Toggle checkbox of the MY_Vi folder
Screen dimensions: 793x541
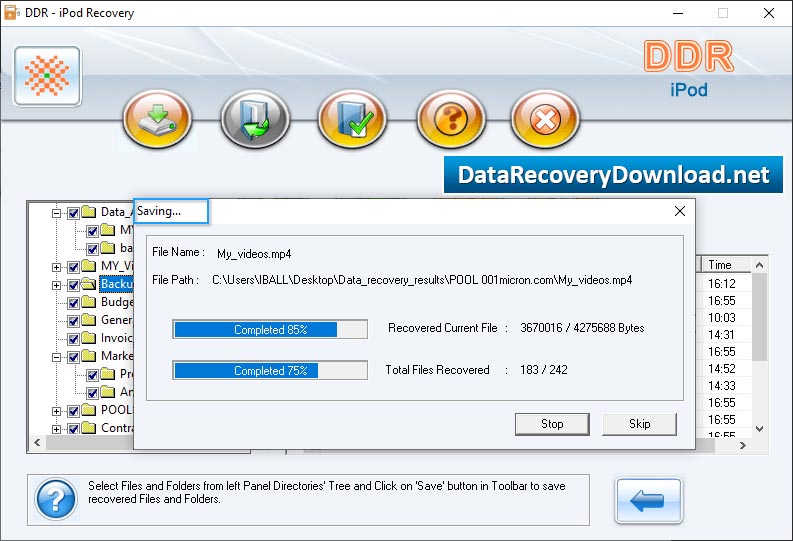click(x=73, y=267)
